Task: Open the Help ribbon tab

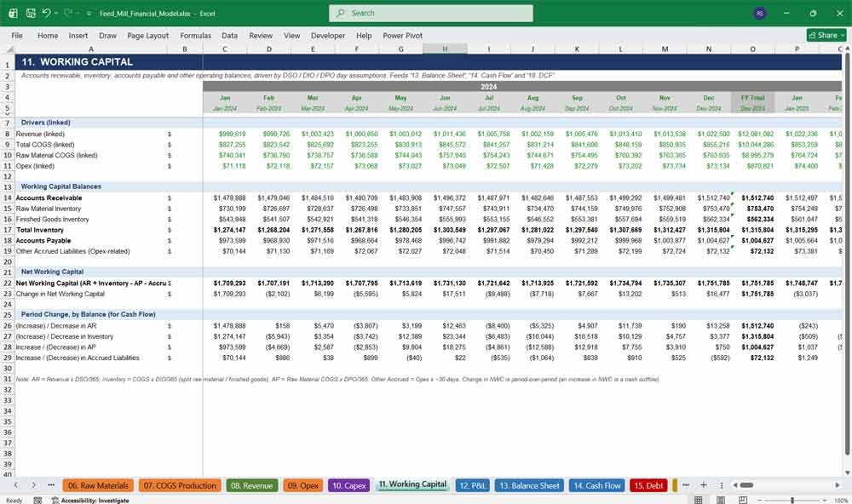Action: coord(364,35)
